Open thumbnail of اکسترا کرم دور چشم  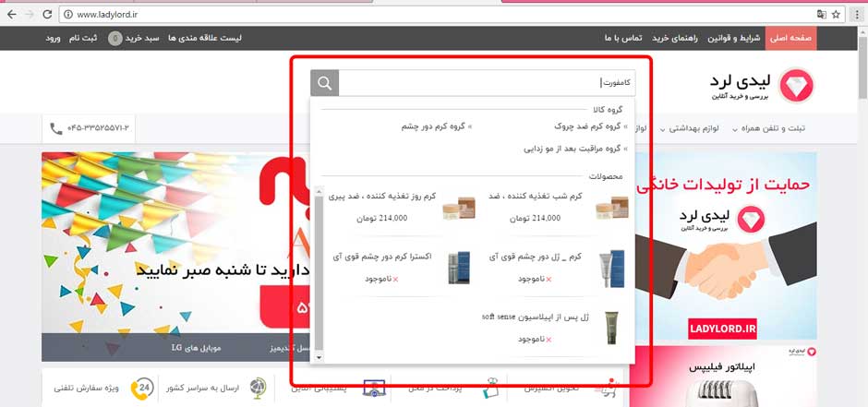tap(458, 269)
